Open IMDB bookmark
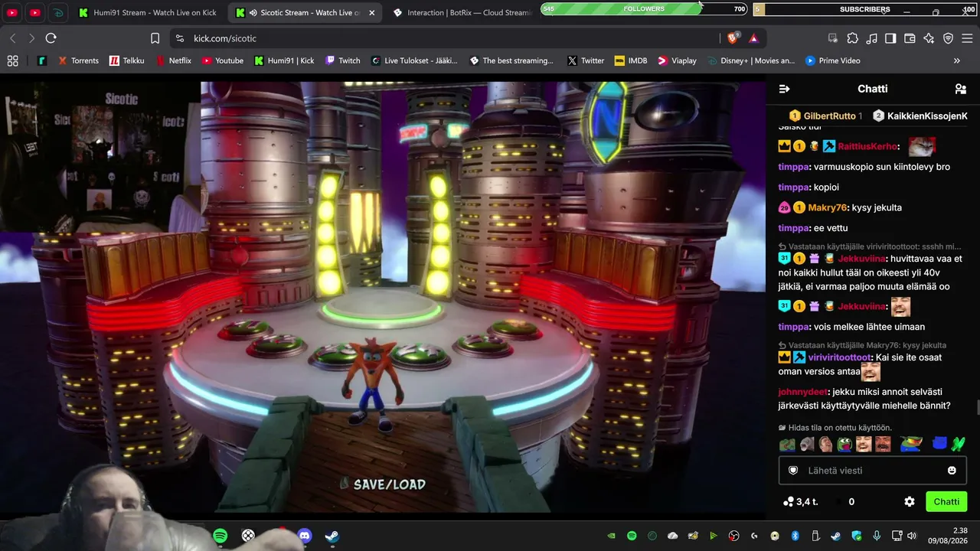Image resolution: width=980 pixels, height=551 pixels. click(x=631, y=60)
